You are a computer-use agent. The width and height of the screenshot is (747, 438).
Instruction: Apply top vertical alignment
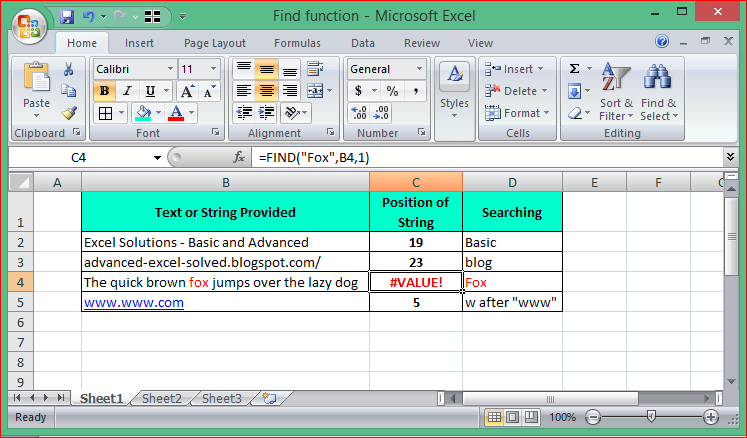click(243, 69)
